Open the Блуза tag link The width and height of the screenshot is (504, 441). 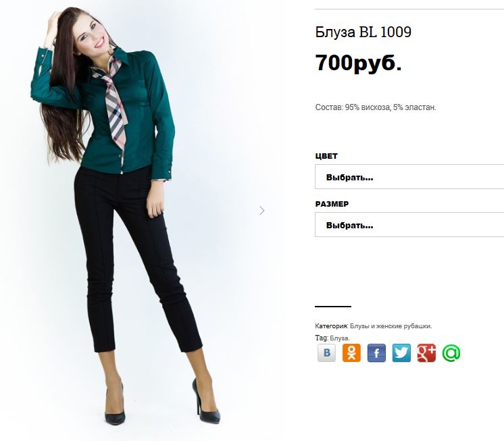click(x=339, y=338)
